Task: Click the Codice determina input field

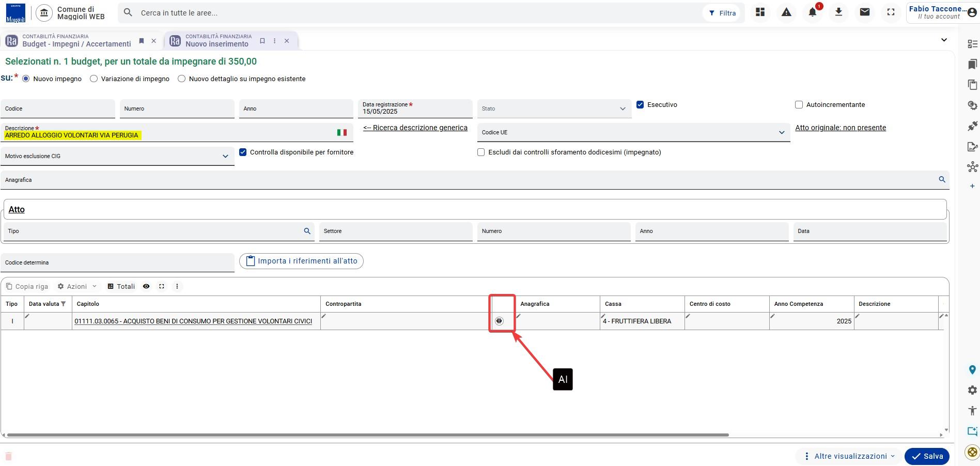Action: coord(117,262)
